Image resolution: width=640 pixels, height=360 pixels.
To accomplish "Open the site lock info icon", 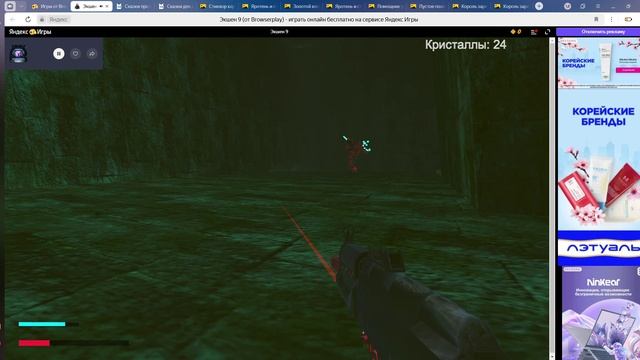I will pyautogui.click(x=42, y=19).
